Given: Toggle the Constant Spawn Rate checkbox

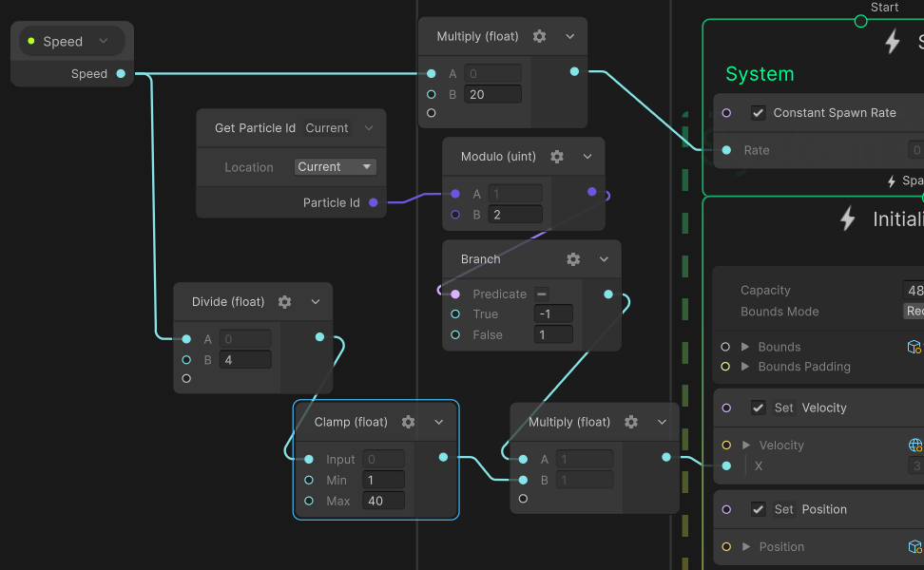Looking at the screenshot, I should pyautogui.click(x=758, y=113).
